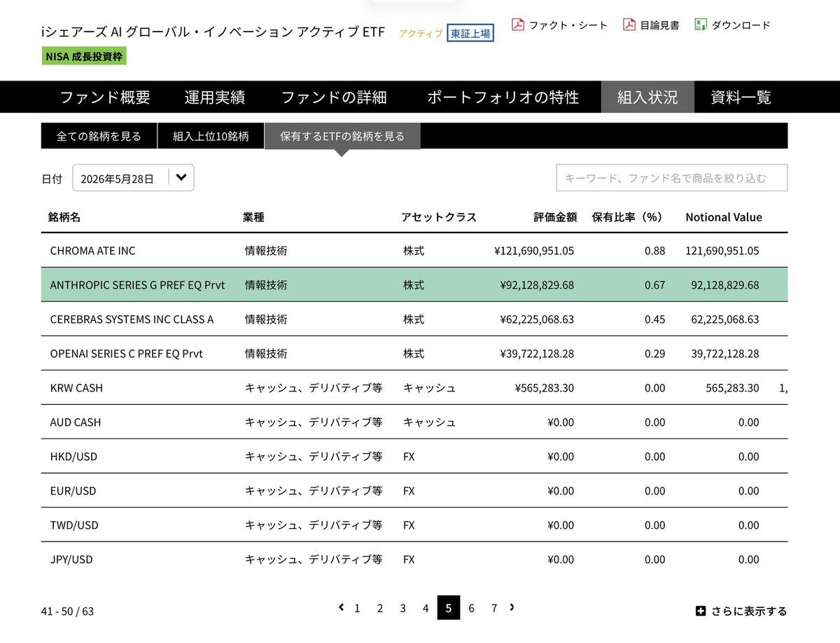Focus the keyword fund search field

[x=672, y=178]
